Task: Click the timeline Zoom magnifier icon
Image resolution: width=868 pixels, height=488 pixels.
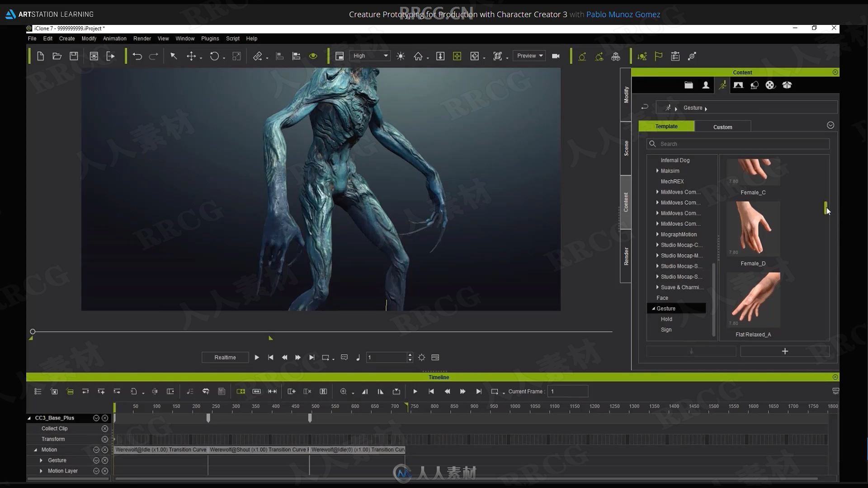Action: pyautogui.click(x=344, y=391)
